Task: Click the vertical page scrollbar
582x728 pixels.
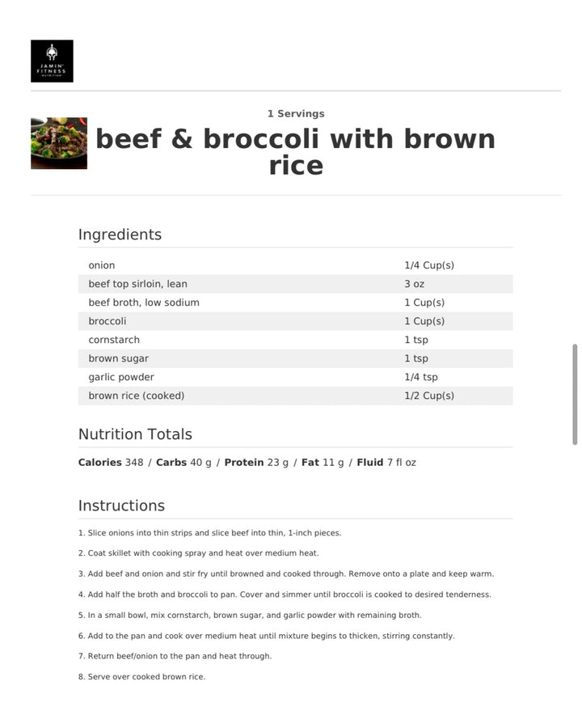Action: [575, 394]
